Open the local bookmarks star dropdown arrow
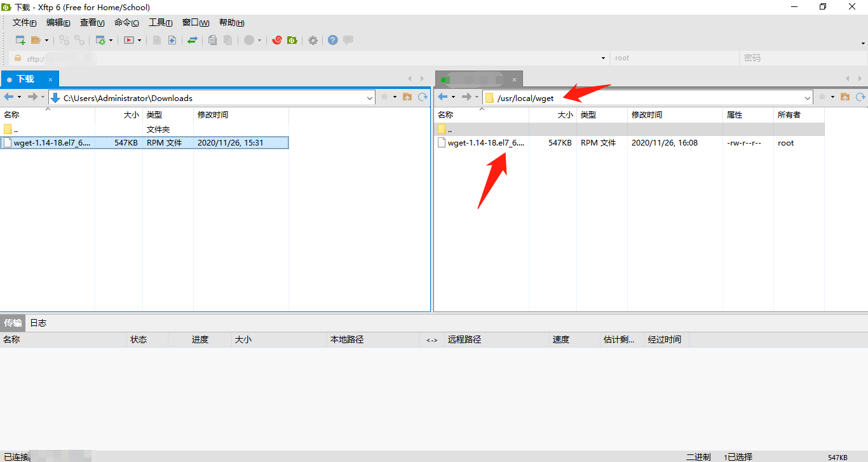Image resolution: width=868 pixels, height=462 pixels. 395,97
